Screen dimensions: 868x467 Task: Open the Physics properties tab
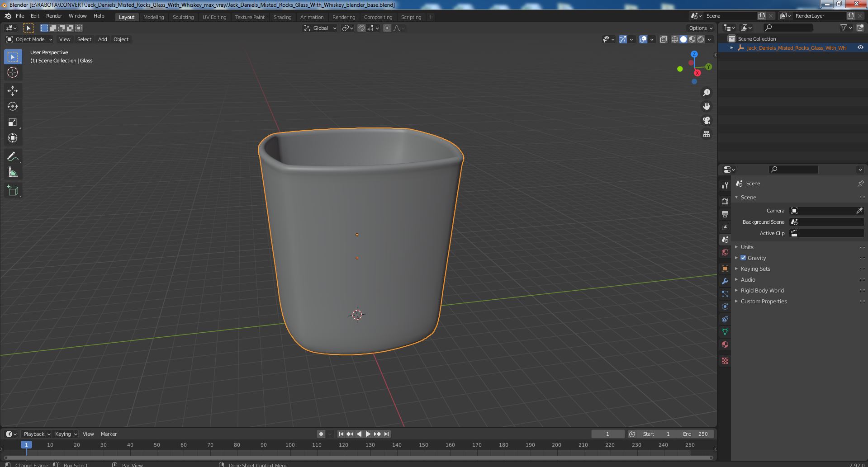coord(725,307)
